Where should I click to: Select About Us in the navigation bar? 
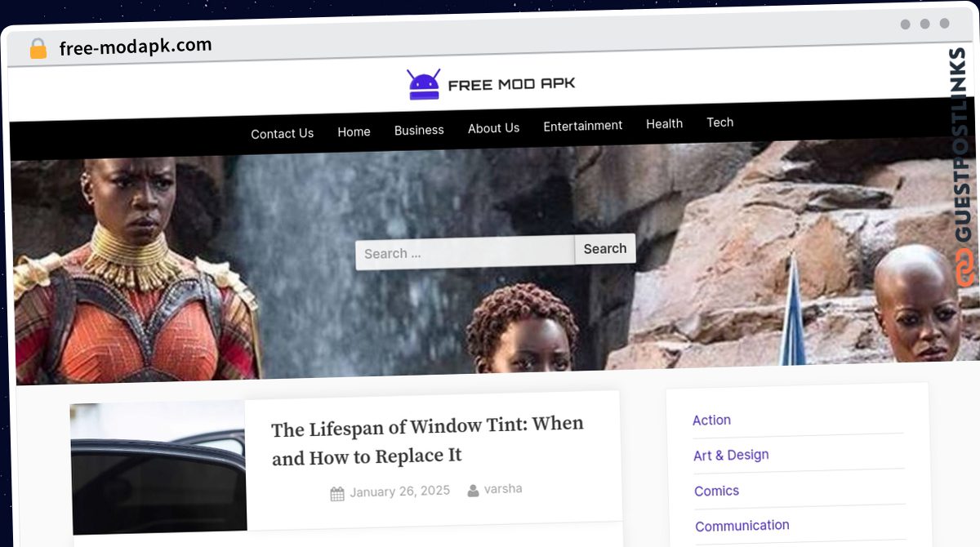pos(493,128)
